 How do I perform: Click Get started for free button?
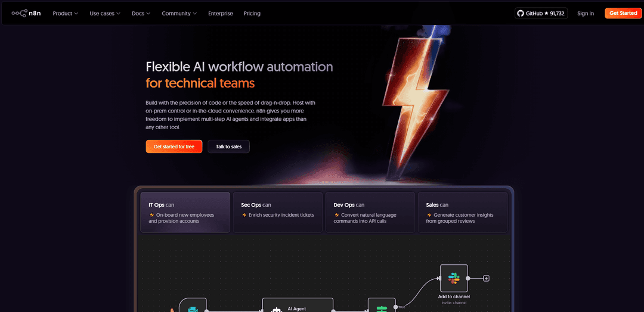click(x=174, y=146)
